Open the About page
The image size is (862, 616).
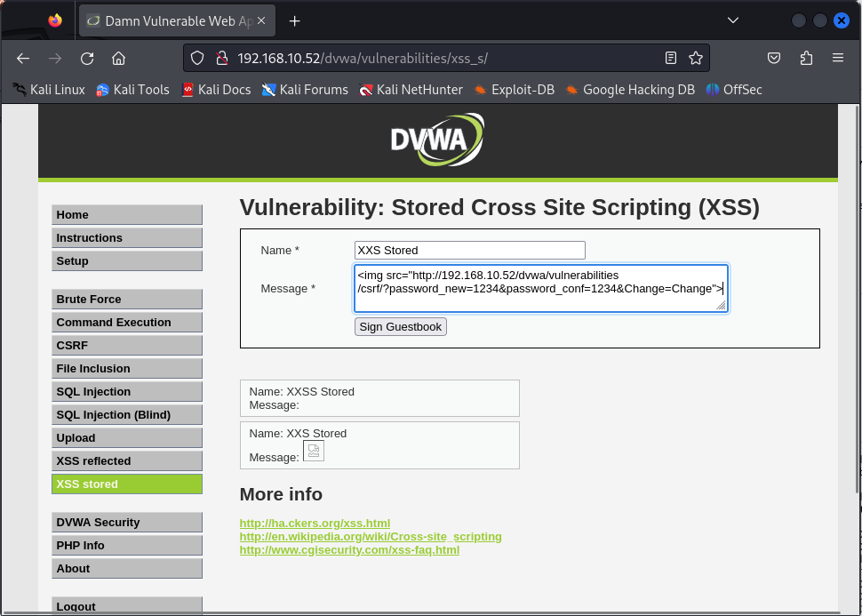(127, 569)
